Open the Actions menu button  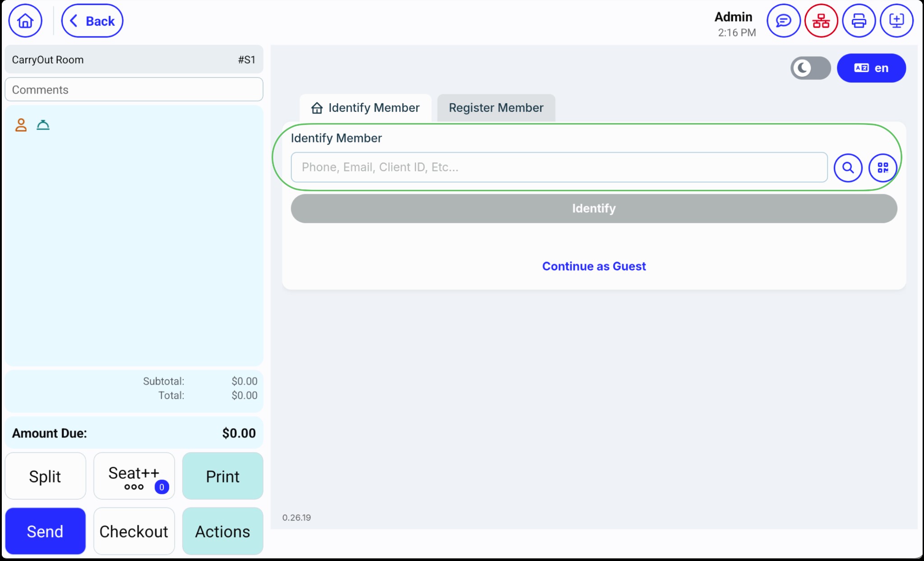pos(222,531)
